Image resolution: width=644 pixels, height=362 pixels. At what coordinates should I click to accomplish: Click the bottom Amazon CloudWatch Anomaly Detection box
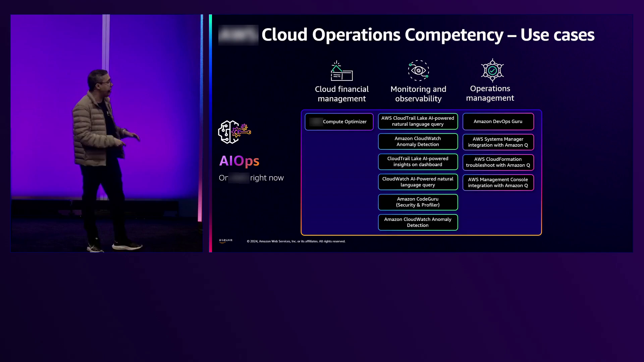click(418, 223)
